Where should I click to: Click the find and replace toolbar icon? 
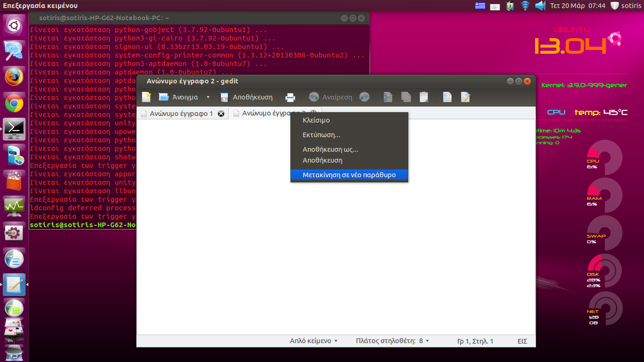point(465,97)
